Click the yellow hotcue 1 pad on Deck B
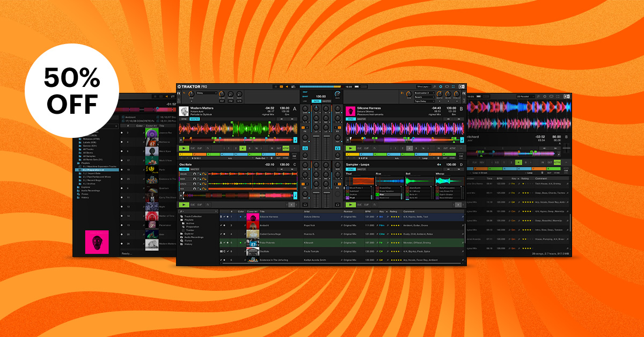The width and height of the screenshot is (644, 337). 356,155
